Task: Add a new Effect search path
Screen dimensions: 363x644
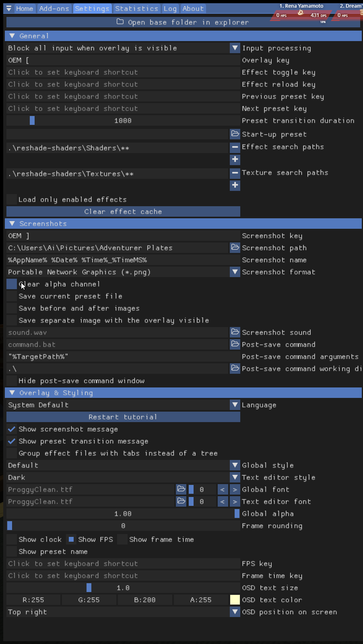Action: [235, 159]
